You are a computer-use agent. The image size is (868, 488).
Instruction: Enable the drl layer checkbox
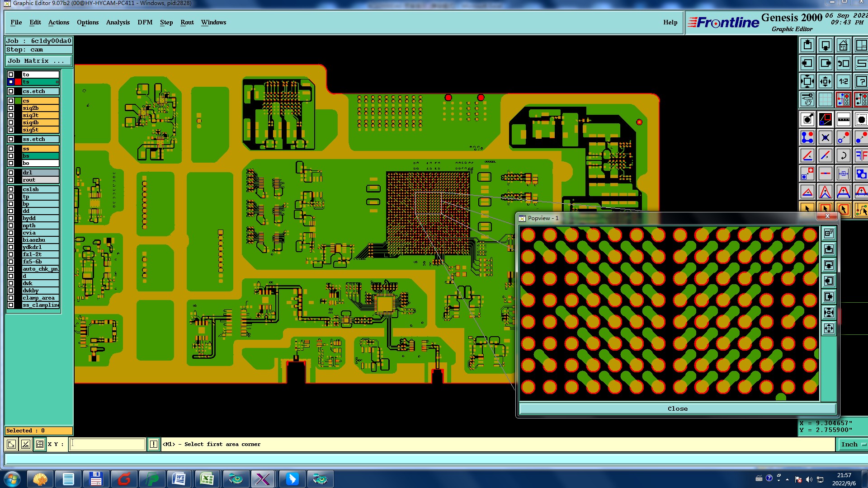coord(11,173)
